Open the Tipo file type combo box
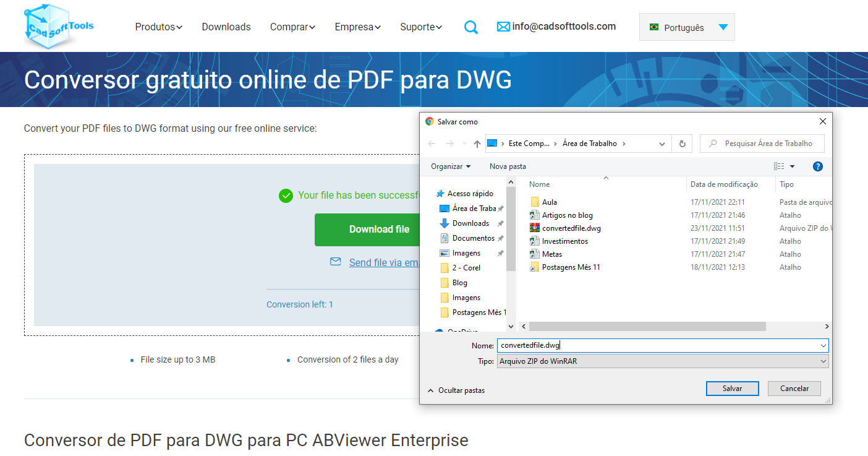 coord(663,361)
